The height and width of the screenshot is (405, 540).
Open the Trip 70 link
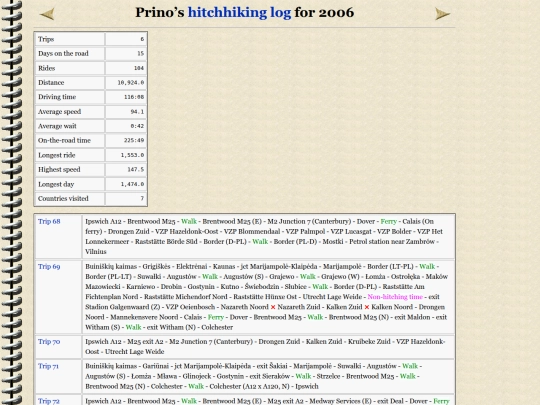coord(49,342)
